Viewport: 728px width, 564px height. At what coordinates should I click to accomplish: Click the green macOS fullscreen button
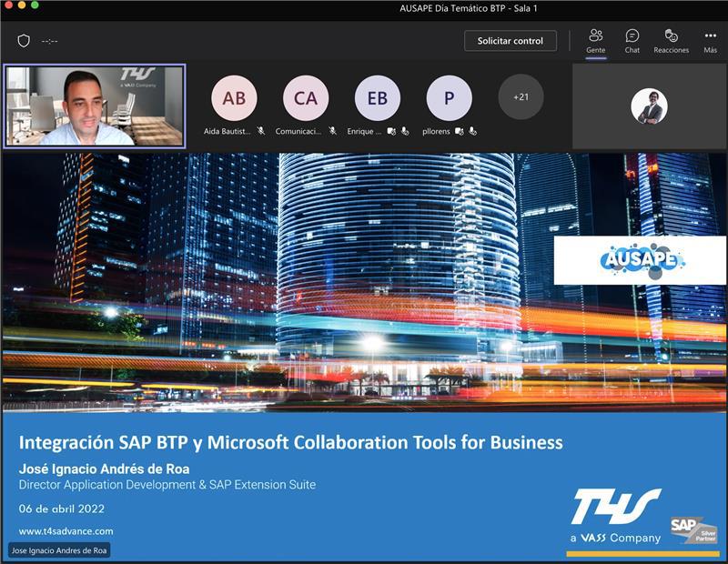point(35,5)
